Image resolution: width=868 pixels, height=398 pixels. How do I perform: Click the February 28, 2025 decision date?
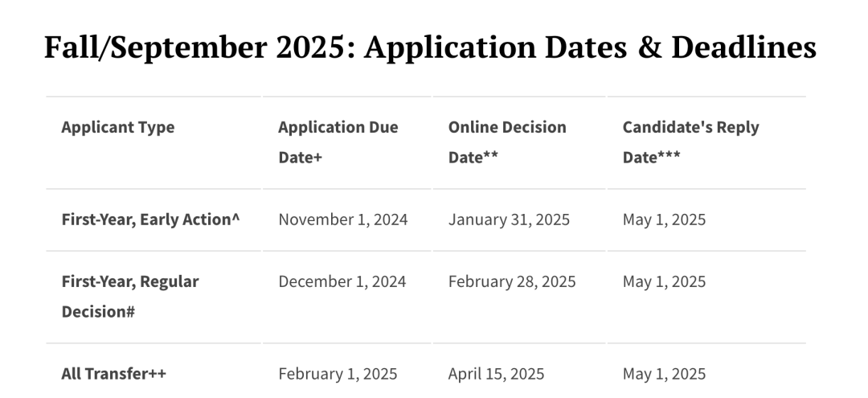[512, 281]
